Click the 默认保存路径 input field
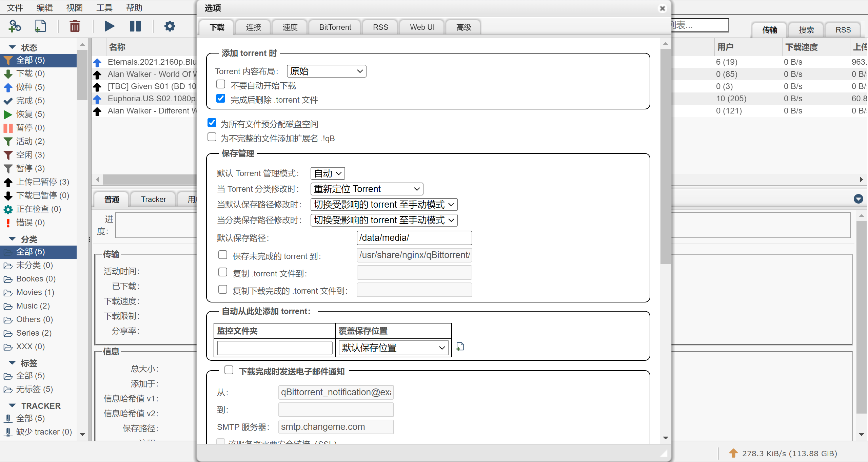 tap(414, 237)
